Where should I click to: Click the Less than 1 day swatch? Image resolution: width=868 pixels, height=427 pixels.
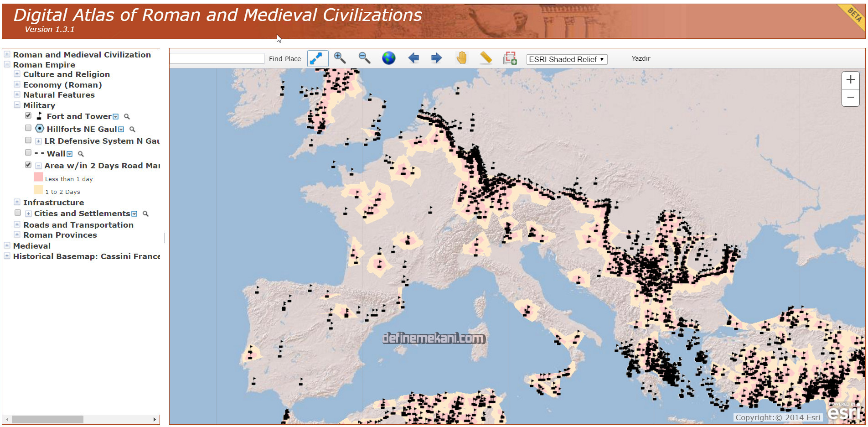tap(38, 177)
